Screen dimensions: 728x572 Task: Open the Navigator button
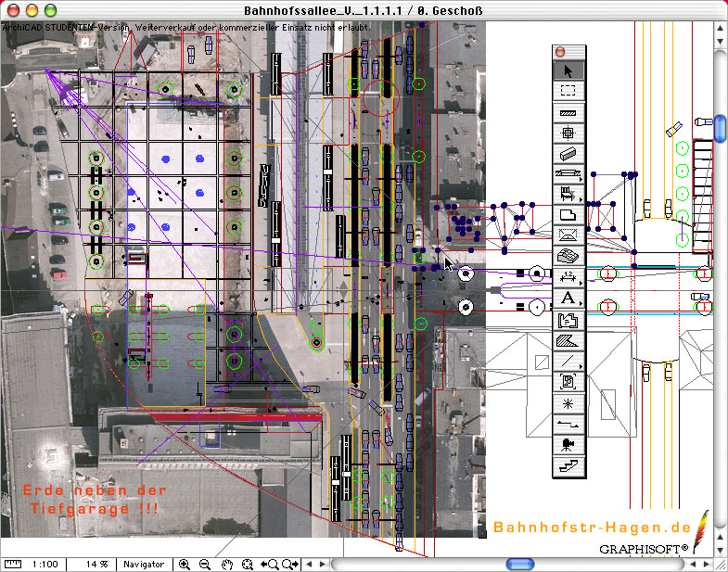pyautogui.click(x=144, y=564)
